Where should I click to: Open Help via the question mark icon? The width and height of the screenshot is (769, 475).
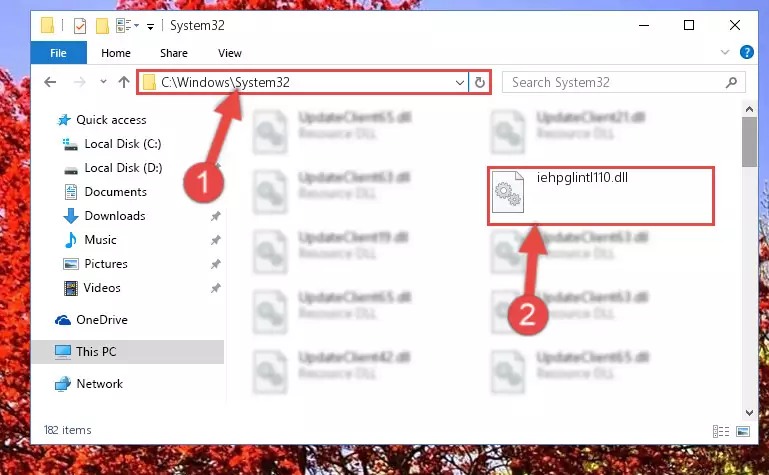coord(746,52)
